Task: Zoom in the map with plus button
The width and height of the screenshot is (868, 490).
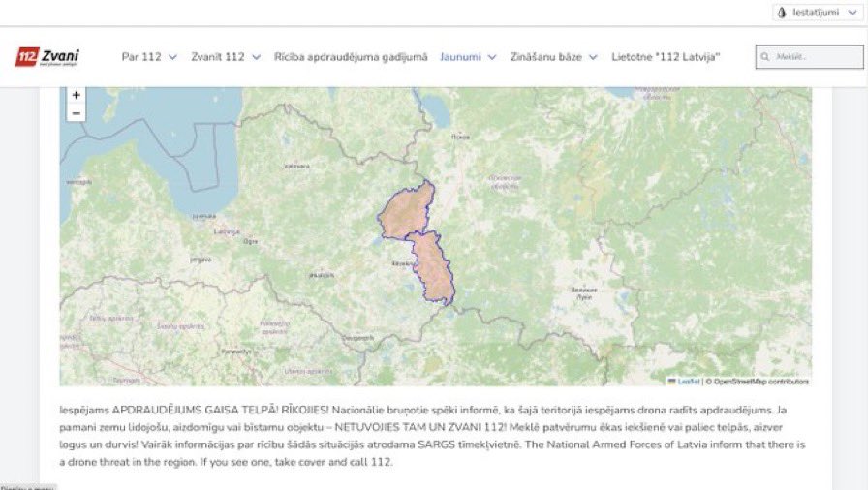Action: [76, 95]
